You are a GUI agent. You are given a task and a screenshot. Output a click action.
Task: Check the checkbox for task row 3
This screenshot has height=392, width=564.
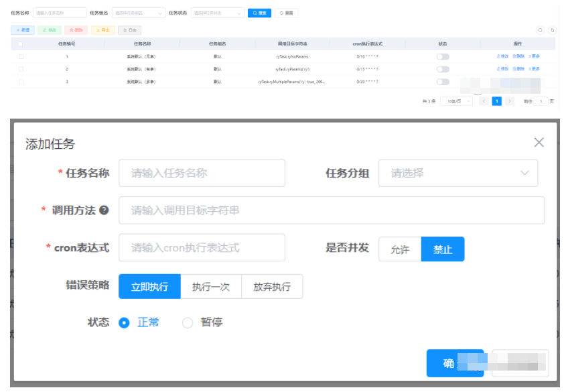(21, 82)
